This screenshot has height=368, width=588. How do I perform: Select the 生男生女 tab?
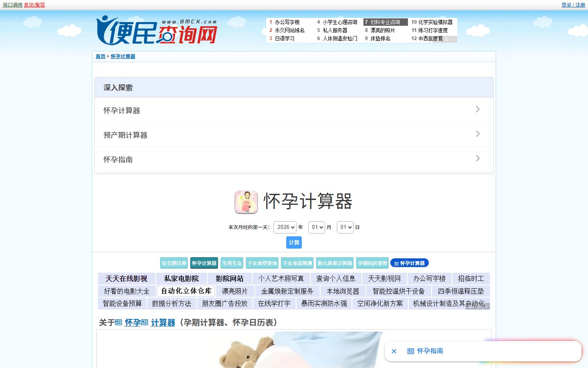click(232, 263)
